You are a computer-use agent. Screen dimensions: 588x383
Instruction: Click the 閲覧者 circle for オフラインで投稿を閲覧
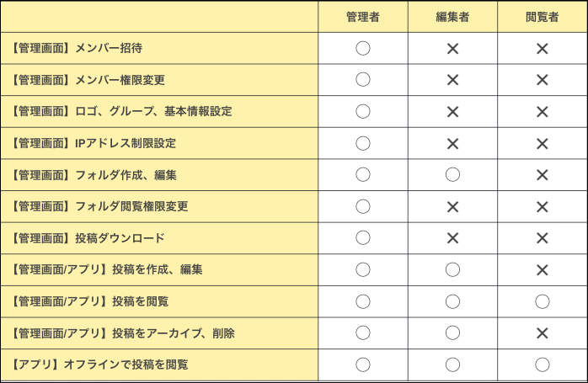pyautogui.click(x=543, y=364)
